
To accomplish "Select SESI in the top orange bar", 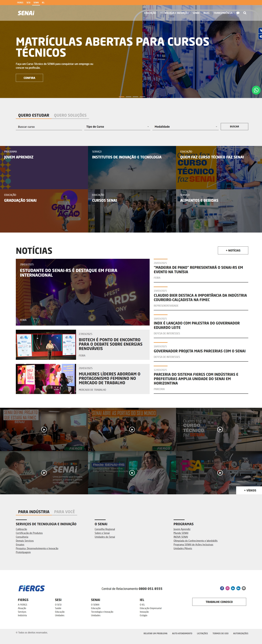I will 28,2.
